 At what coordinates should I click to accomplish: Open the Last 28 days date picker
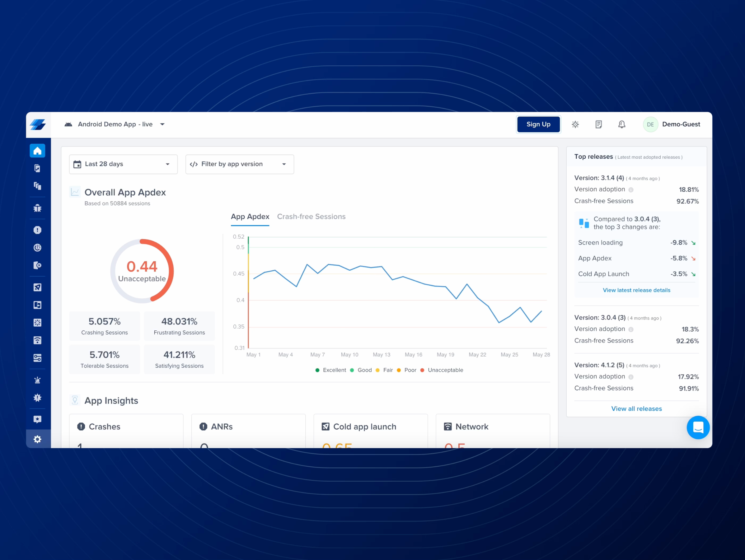pos(123,164)
